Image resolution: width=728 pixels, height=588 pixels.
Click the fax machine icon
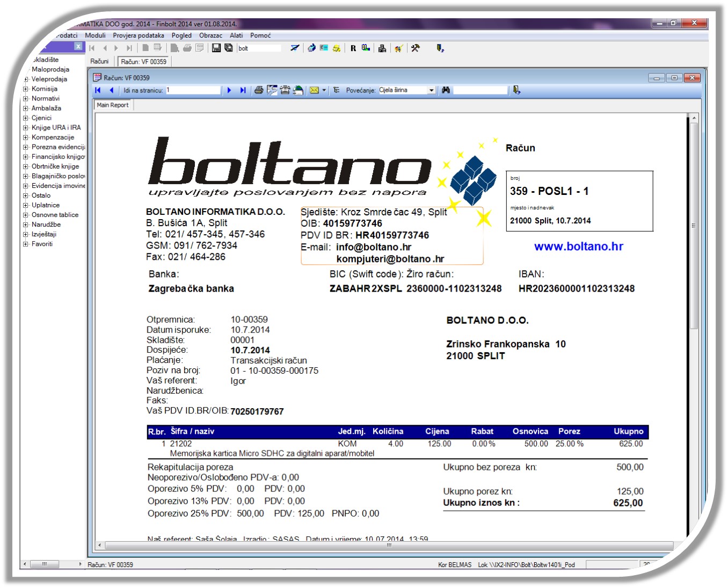click(x=285, y=90)
